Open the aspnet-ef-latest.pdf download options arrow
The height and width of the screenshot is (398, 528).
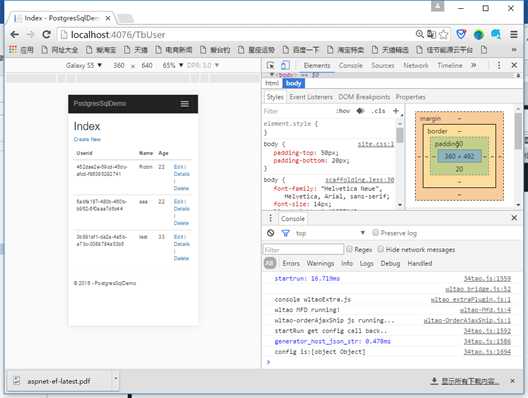115,378
